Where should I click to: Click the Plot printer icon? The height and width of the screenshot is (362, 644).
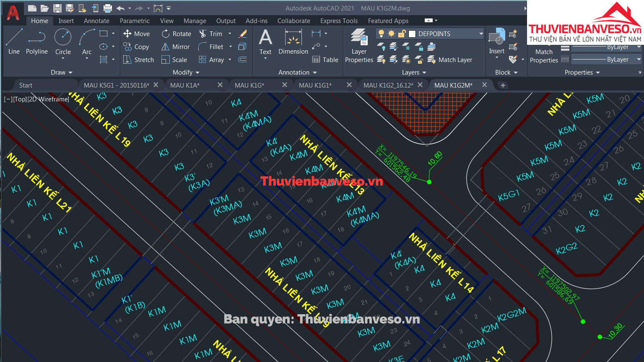[x=108, y=8]
